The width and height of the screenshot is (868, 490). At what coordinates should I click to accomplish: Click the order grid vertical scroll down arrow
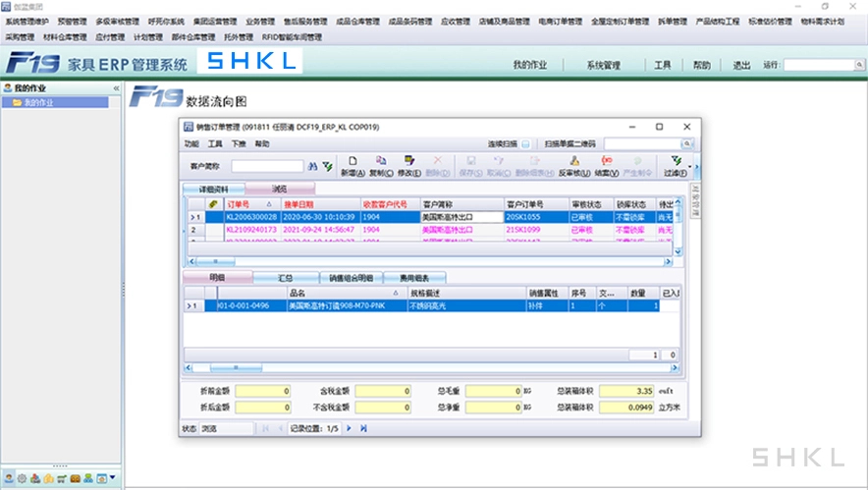point(678,252)
